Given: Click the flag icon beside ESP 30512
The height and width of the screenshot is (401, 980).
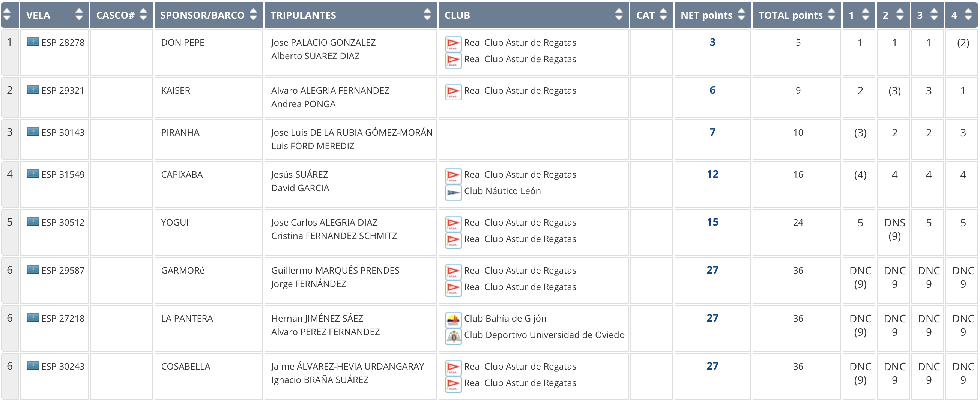Looking at the screenshot, I should (x=33, y=221).
